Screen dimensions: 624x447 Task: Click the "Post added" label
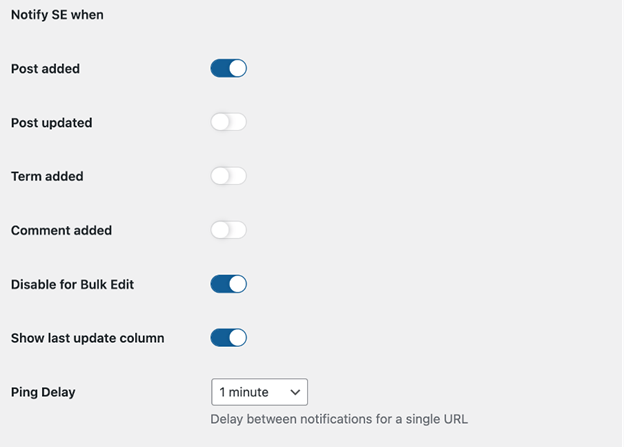(x=45, y=69)
